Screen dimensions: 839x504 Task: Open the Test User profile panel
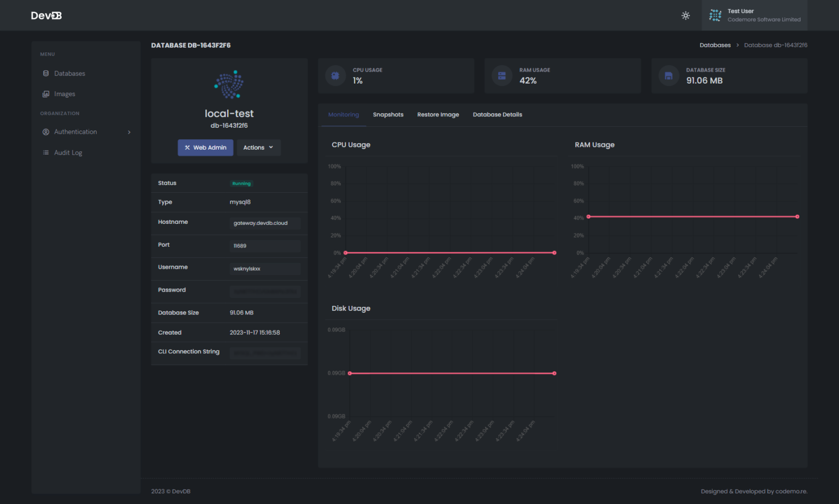click(754, 15)
